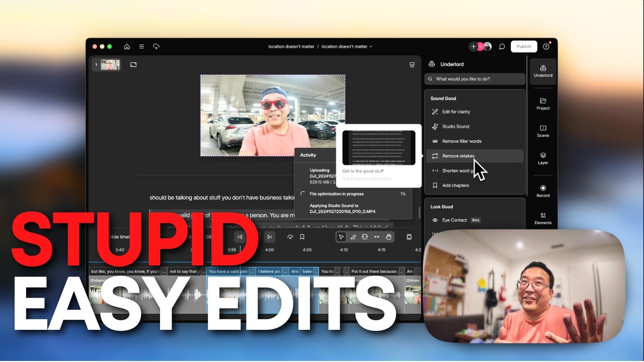Select the blade edit tool

[x=353, y=237]
